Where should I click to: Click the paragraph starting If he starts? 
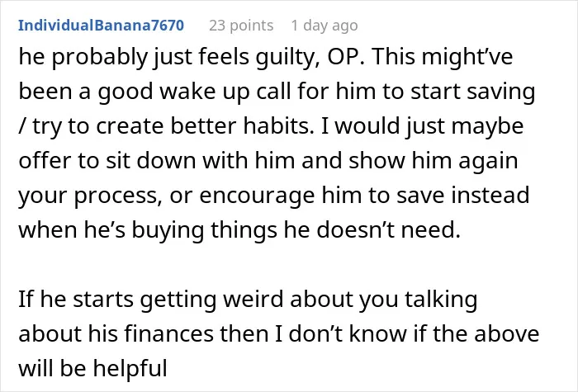click(x=279, y=333)
